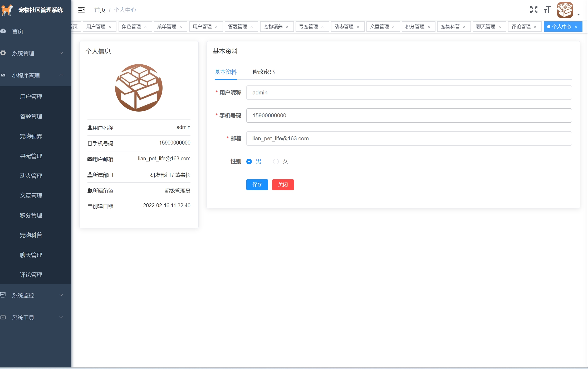Select the 男 gender radio button

pos(249,161)
